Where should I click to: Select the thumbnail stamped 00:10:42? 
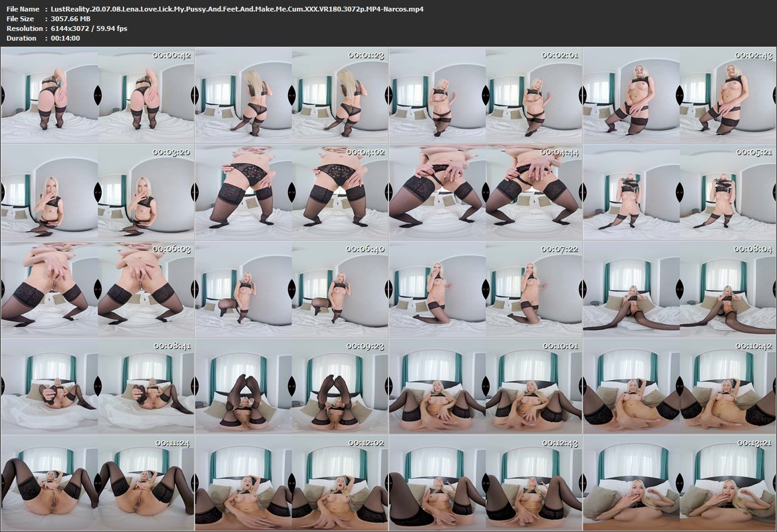click(x=679, y=386)
